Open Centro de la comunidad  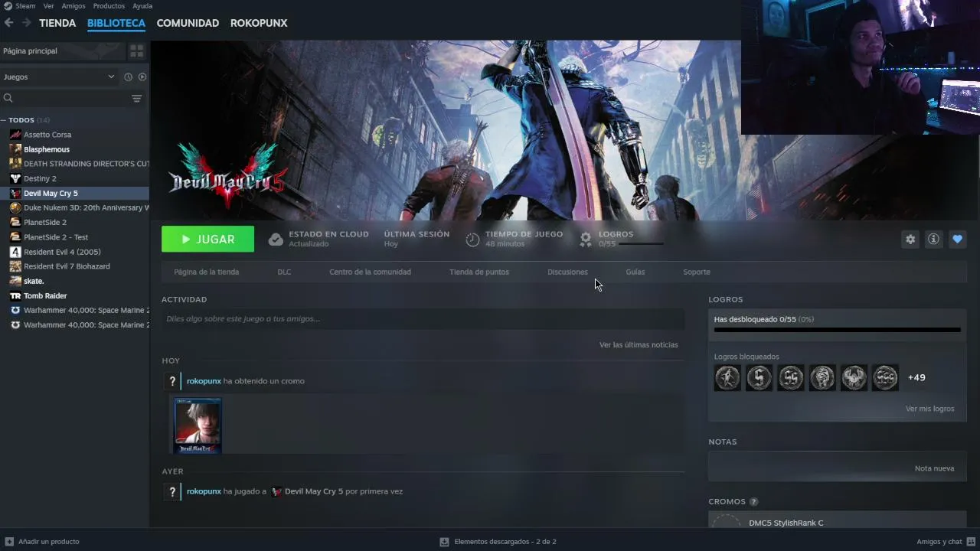(x=370, y=272)
